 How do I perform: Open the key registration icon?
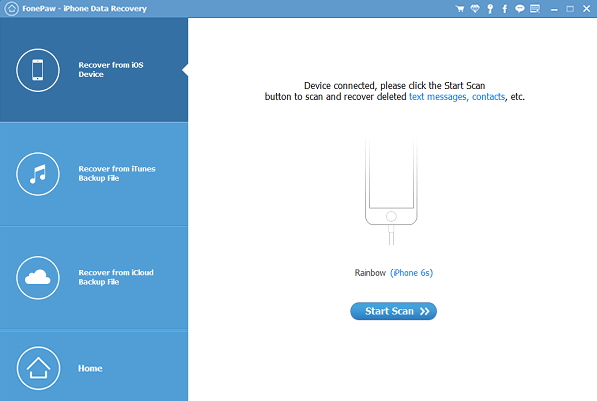click(490, 8)
